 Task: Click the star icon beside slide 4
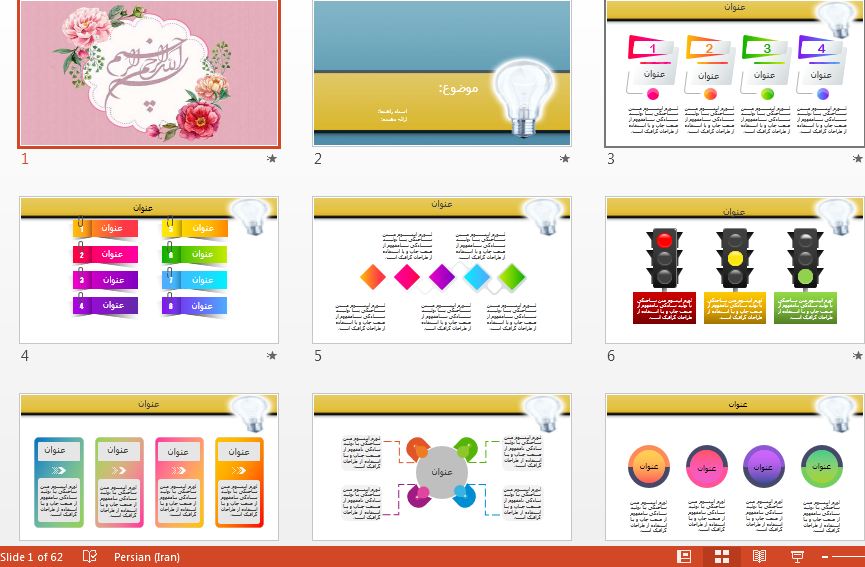pos(272,355)
